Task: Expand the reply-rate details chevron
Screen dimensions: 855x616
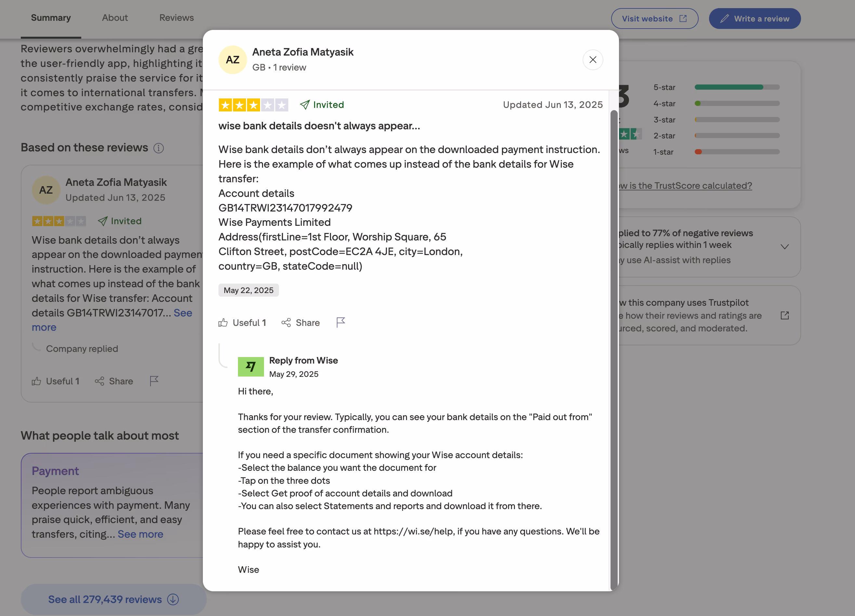Action: point(784,247)
